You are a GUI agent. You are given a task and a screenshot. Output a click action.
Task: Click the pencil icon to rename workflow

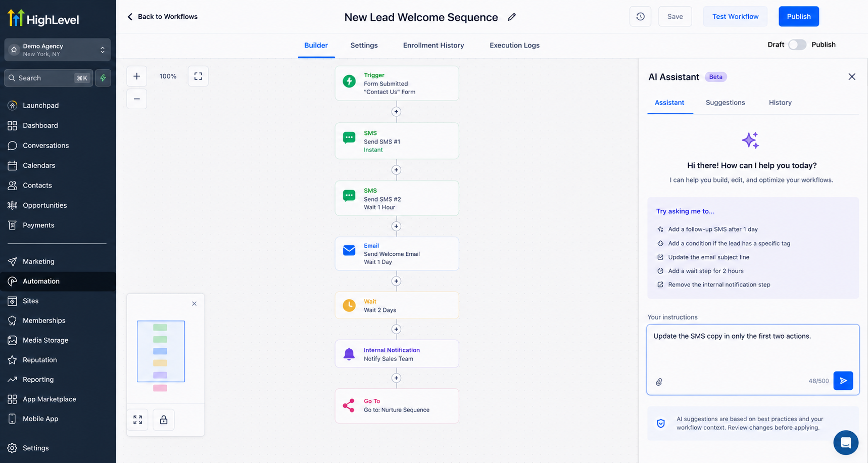[x=512, y=17]
